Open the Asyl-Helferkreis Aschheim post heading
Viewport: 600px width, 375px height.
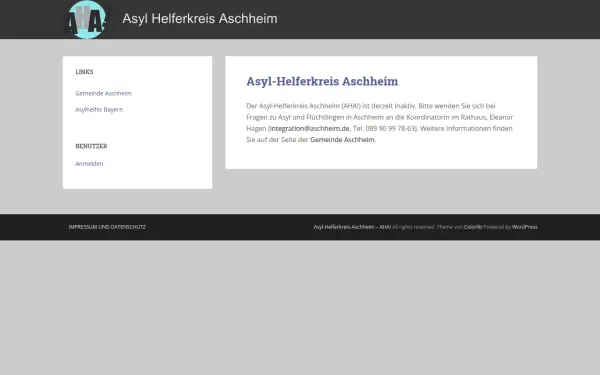point(322,81)
